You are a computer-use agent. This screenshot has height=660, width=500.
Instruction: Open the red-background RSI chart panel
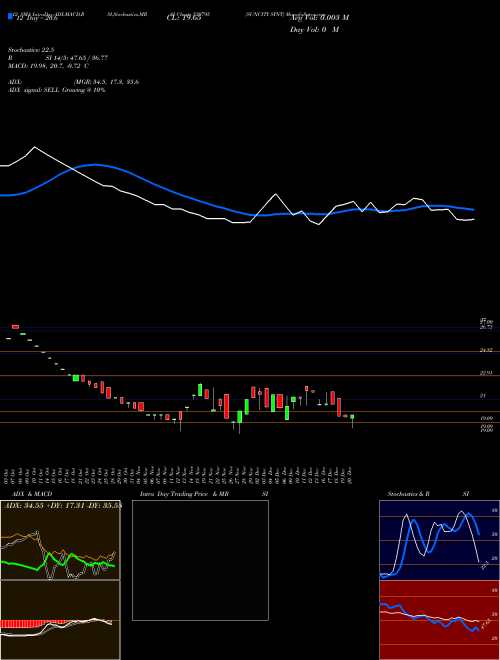point(439,620)
